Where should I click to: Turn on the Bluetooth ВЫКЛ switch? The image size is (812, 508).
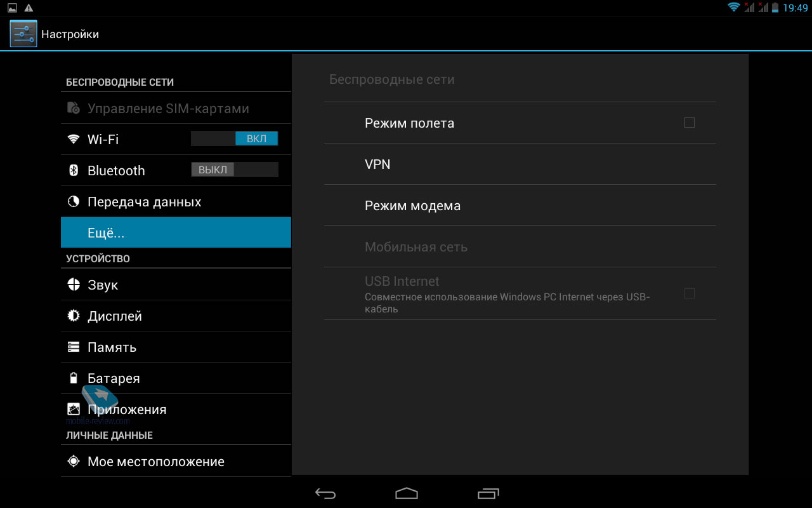point(234,170)
